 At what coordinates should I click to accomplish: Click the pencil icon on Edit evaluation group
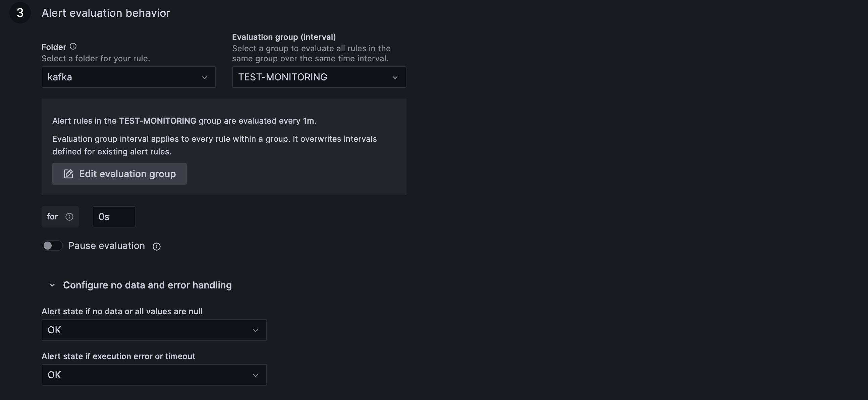coord(68,174)
